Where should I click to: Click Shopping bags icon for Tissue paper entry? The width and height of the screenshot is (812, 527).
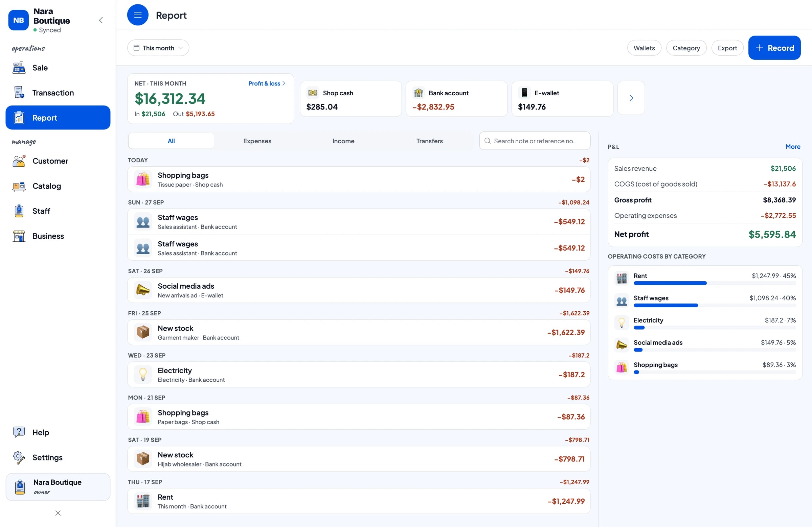pyautogui.click(x=143, y=179)
